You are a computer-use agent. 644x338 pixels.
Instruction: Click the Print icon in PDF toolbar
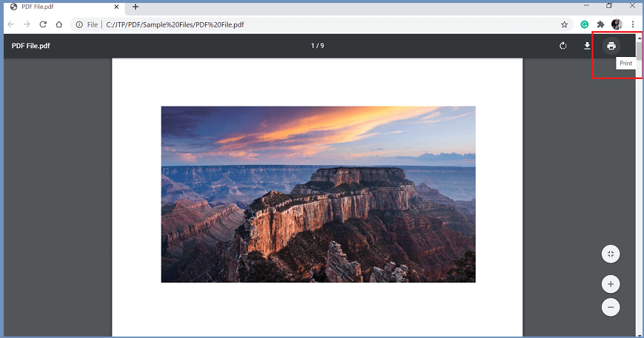pos(611,46)
